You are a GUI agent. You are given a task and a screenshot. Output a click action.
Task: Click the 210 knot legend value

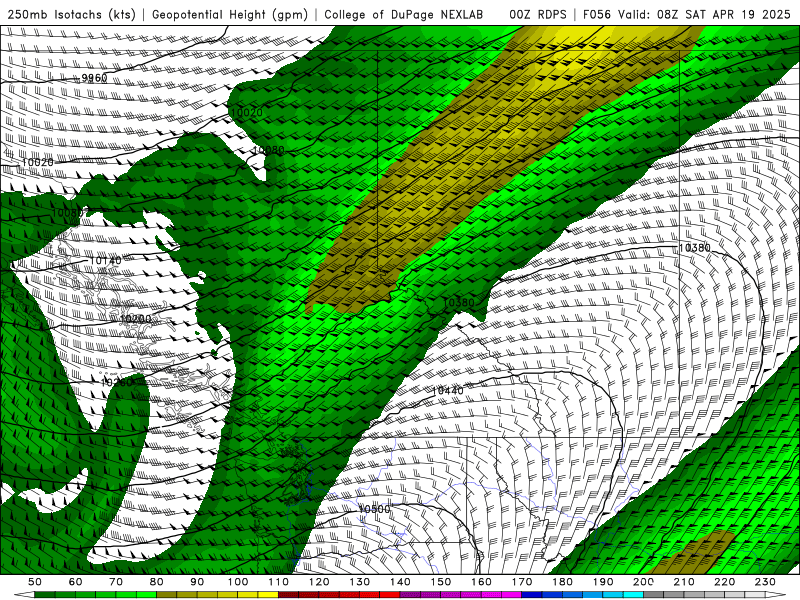684,582
